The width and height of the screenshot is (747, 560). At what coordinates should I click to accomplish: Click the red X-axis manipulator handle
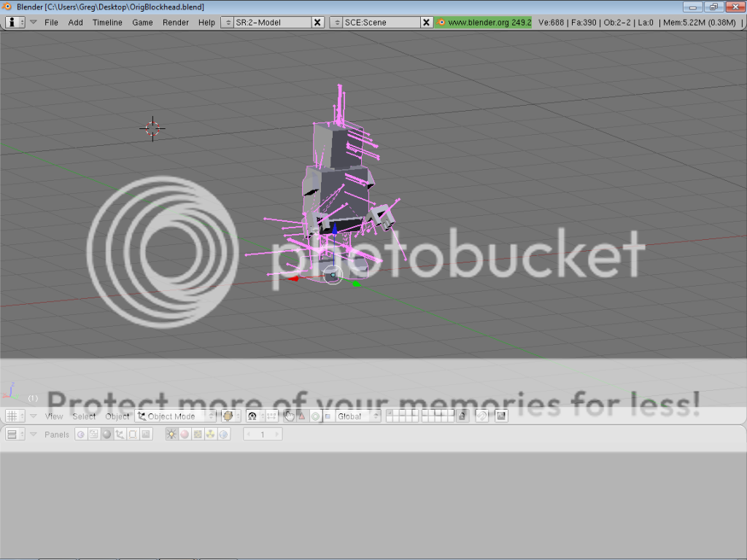click(294, 278)
